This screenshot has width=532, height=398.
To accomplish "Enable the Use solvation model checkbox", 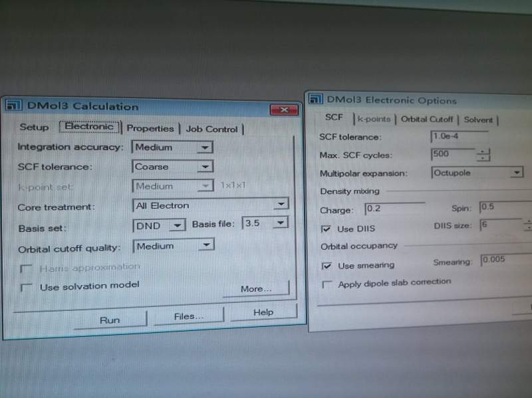I will click(26, 288).
